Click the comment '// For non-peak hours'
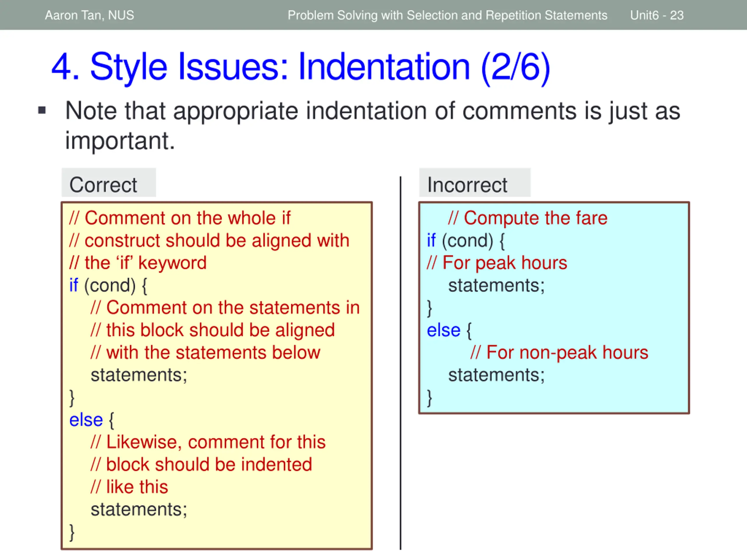This screenshot has width=747, height=560. tap(559, 353)
